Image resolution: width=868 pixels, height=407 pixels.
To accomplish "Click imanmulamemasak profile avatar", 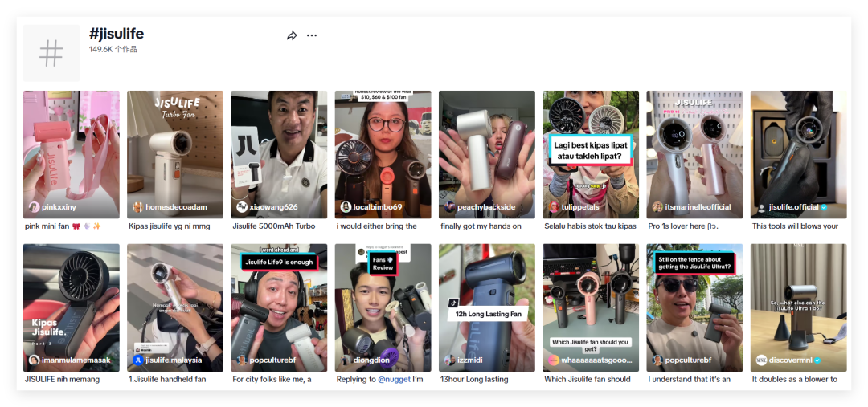I will coord(34,360).
